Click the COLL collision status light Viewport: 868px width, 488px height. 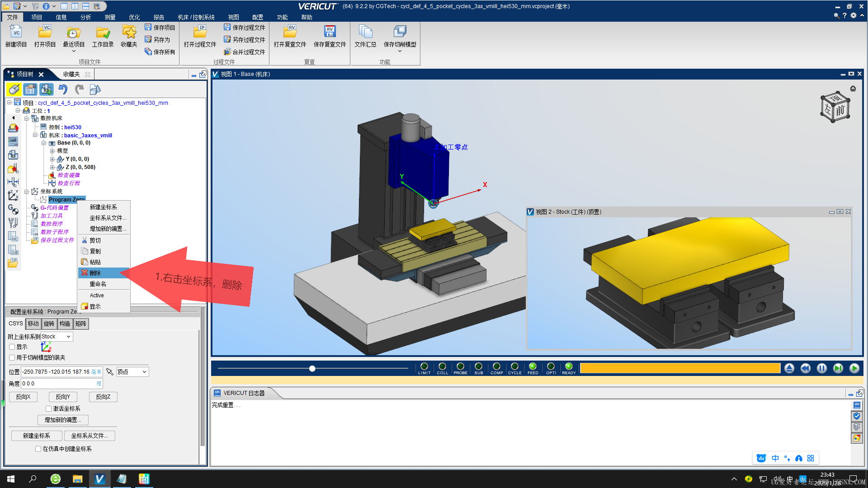[x=442, y=366]
